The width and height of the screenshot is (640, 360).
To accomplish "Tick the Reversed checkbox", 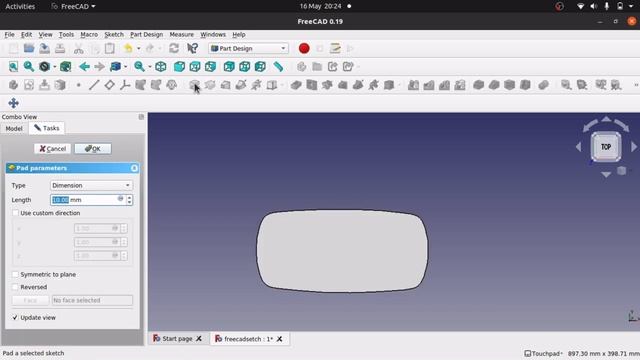I will [16, 287].
